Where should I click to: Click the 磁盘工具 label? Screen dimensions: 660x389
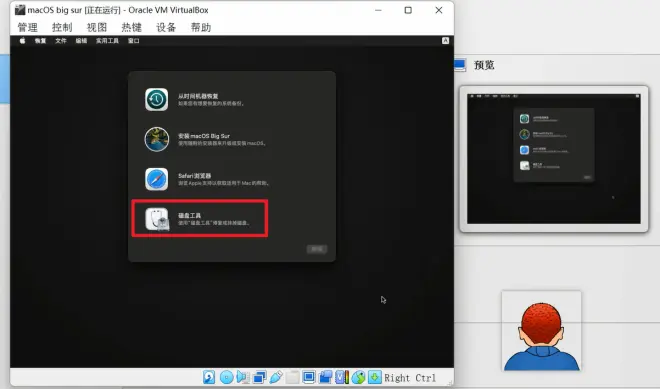click(189, 215)
